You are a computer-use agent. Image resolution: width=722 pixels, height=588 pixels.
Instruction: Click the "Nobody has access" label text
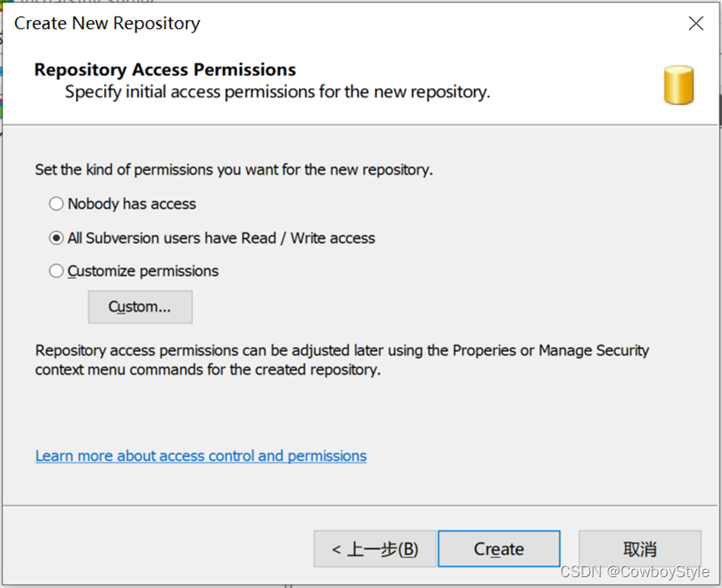132,204
